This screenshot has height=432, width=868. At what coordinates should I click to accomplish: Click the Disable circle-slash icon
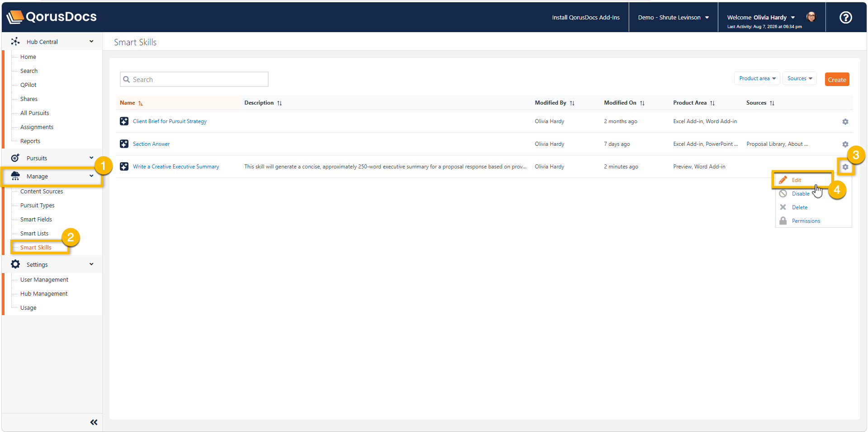783,193
